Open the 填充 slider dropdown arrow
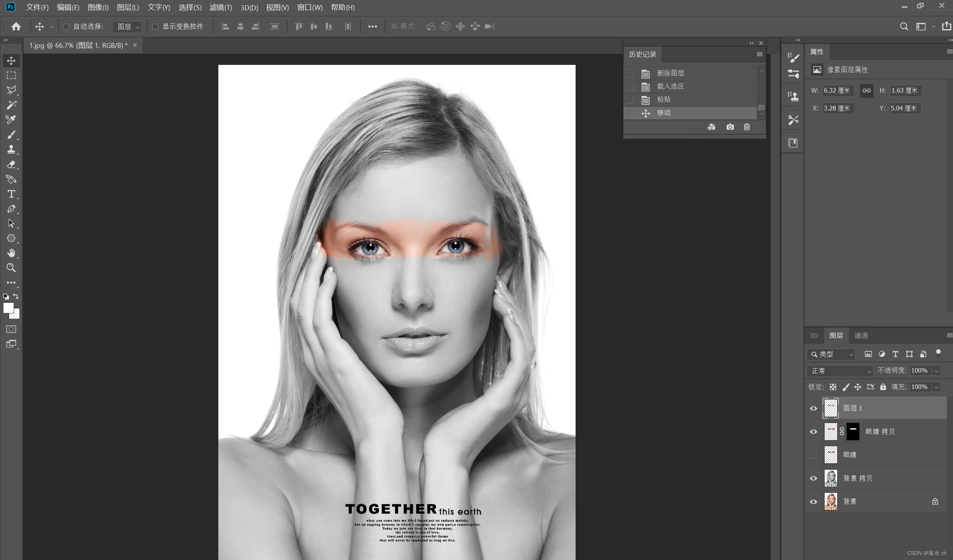Viewport: 953px width, 560px height. tap(936, 387)
